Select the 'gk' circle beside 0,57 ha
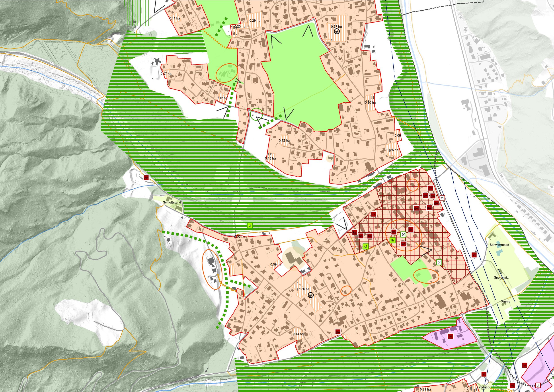The height and width of the screenshot is (392, 554). pyautogui.click(x=337, y=31)
